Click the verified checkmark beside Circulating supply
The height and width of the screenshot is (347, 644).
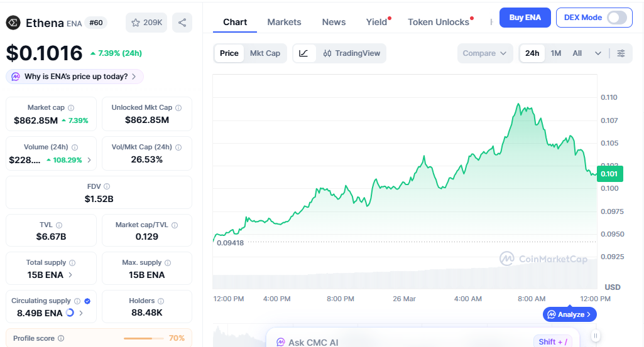pos(87,301)
